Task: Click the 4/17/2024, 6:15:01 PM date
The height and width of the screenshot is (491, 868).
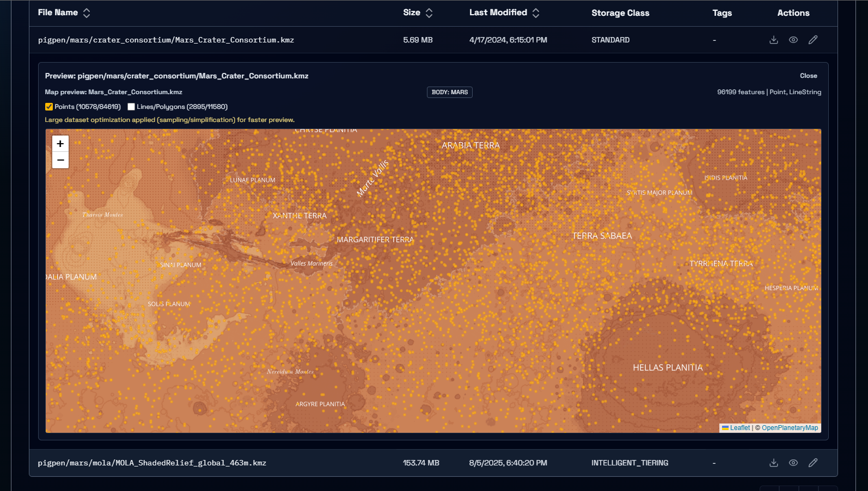Action: 508,40
